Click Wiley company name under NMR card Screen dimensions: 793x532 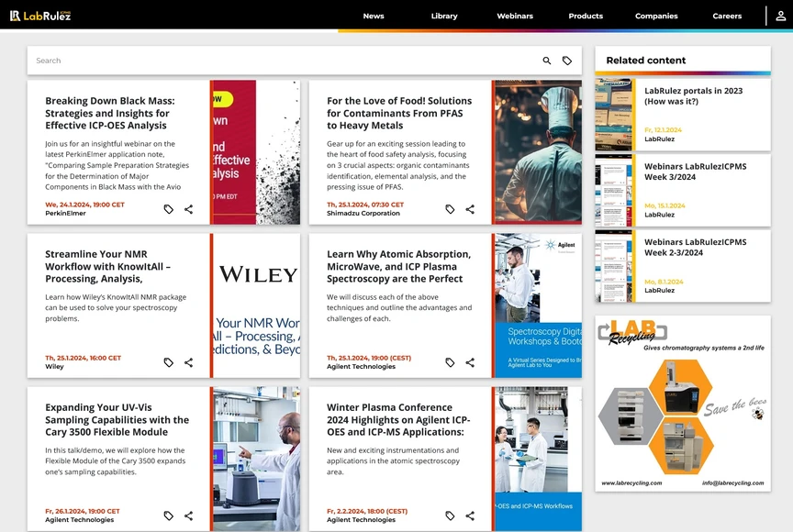click(x=55, y=366)
